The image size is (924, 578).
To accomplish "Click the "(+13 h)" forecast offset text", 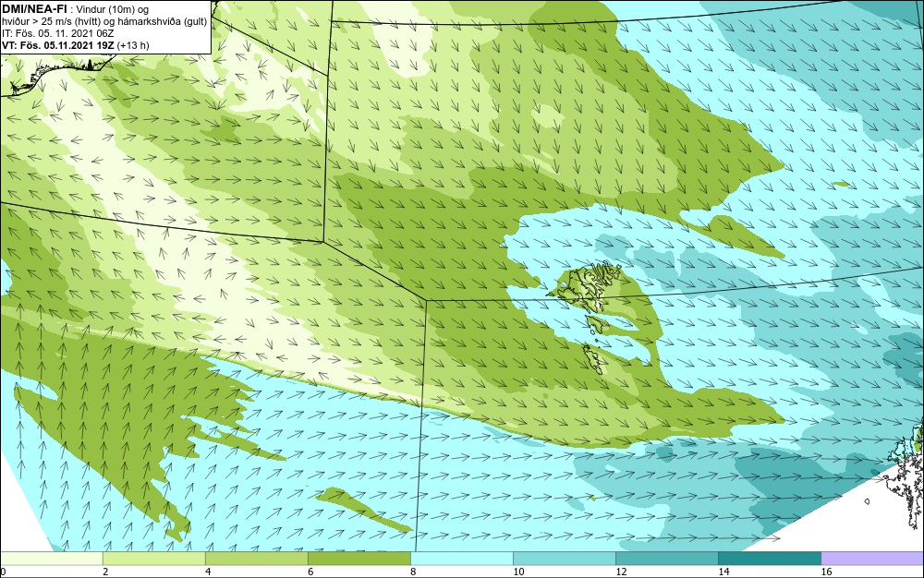I will (133, 45).
